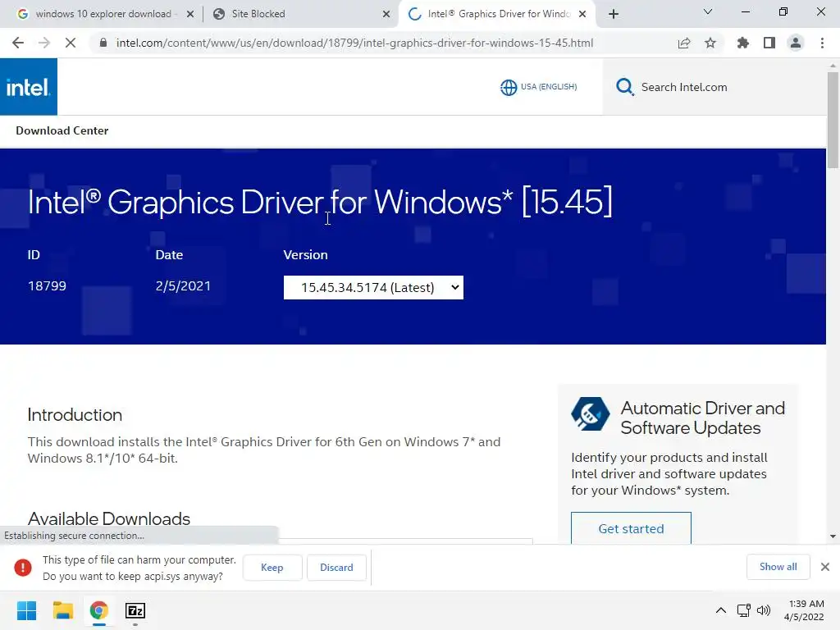Open the version 15.45.34.5174 dropdown
Image resolution: width=840 pixels, height=630 pixels.
[x=373, y=288]
